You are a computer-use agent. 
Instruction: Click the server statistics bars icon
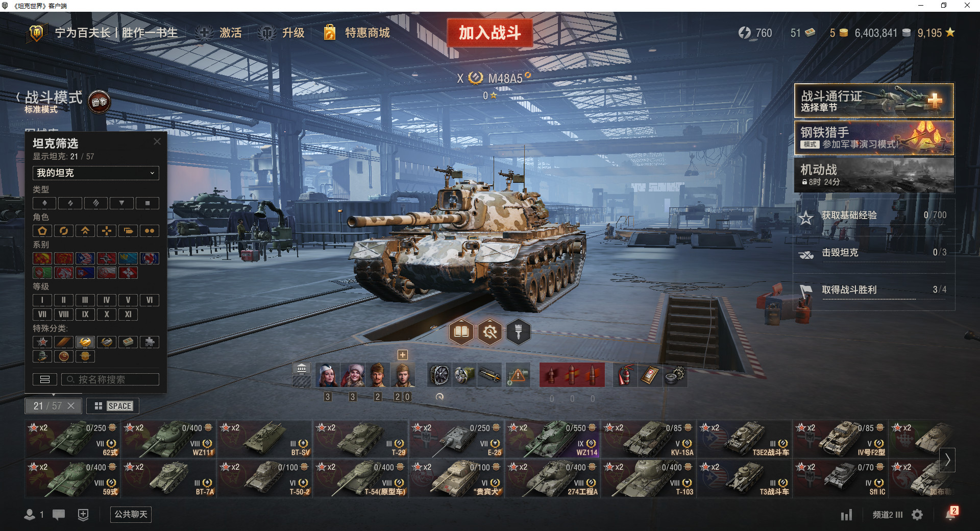(846, 515)
